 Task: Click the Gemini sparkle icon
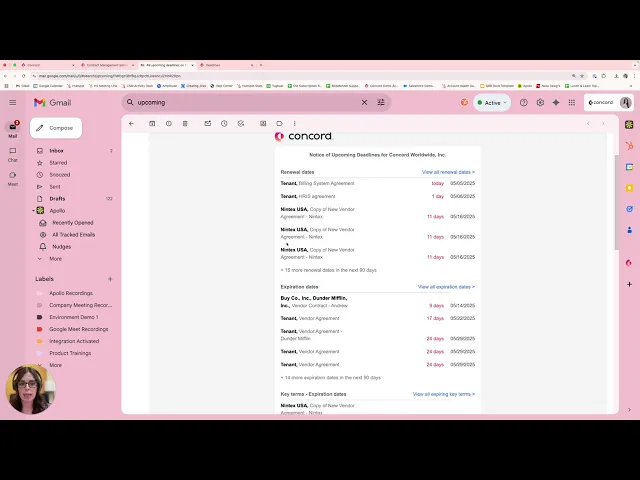556,102
